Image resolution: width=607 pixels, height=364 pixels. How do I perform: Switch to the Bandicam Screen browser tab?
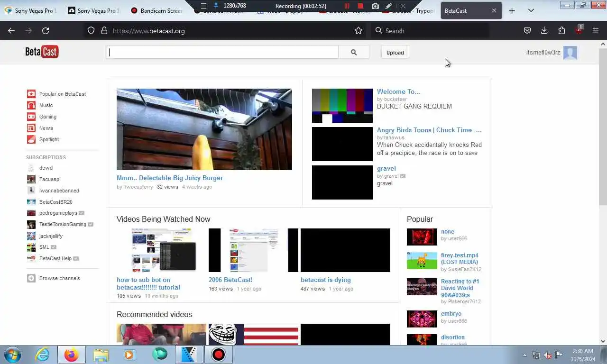[x=156, y=10]
